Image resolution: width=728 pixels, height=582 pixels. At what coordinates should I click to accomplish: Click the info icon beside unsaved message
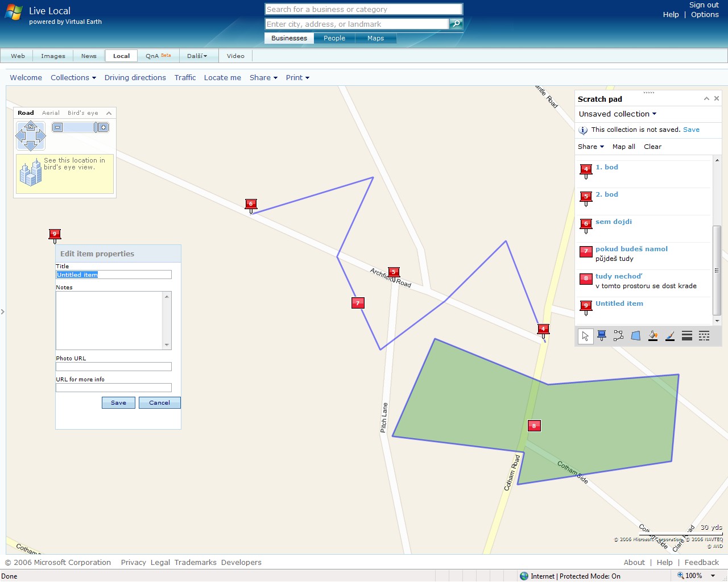tap(583, 130)
